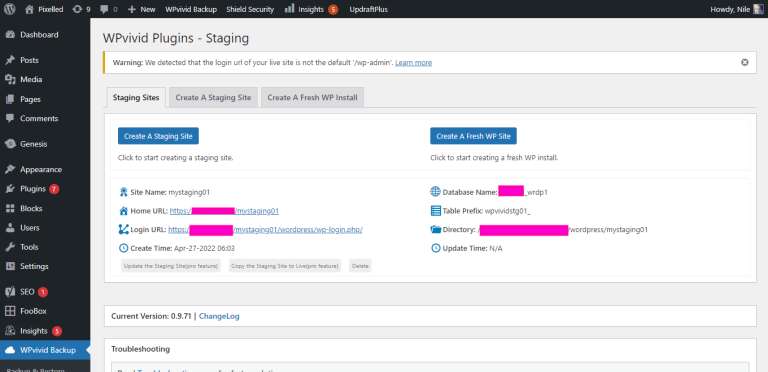Switch to Create A Fresh WP Install tab
This screenshot has width=768, height=372.
tap(312, 97)
